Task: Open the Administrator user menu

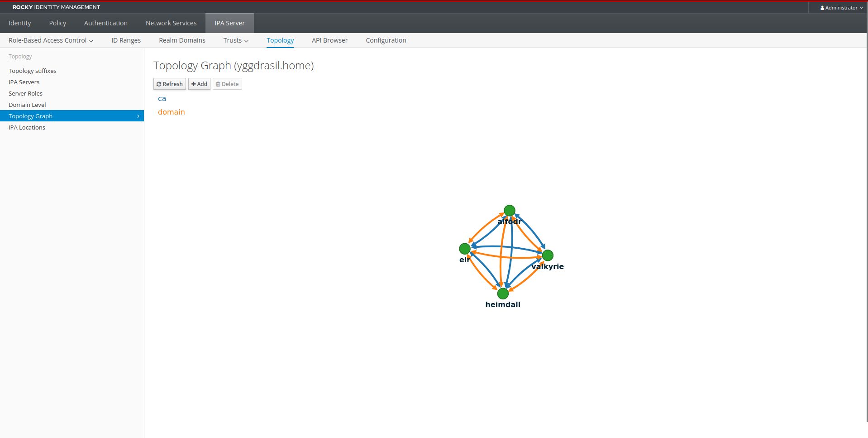Action: pyautogui.click(x=841, y=8)
